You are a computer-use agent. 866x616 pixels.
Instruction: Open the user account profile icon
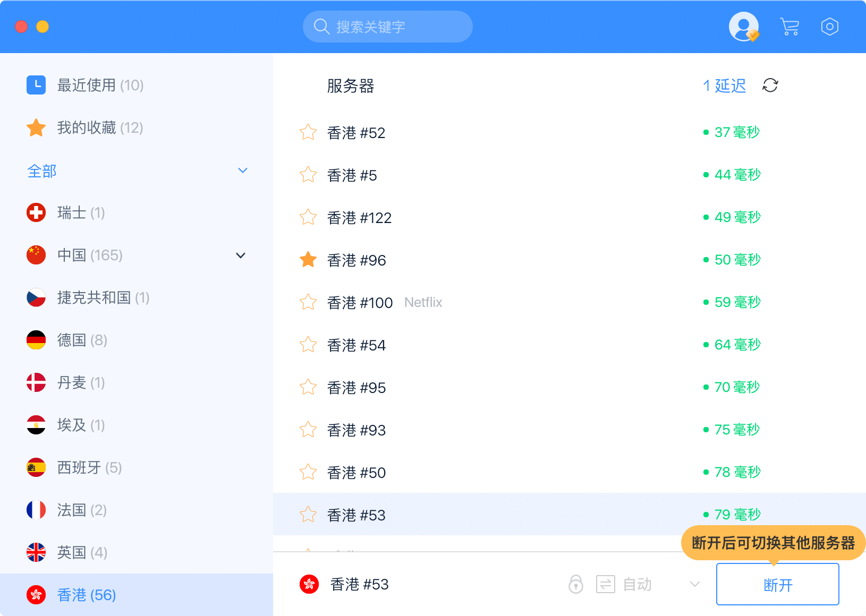pyautogui.click(x=743, y=27)
